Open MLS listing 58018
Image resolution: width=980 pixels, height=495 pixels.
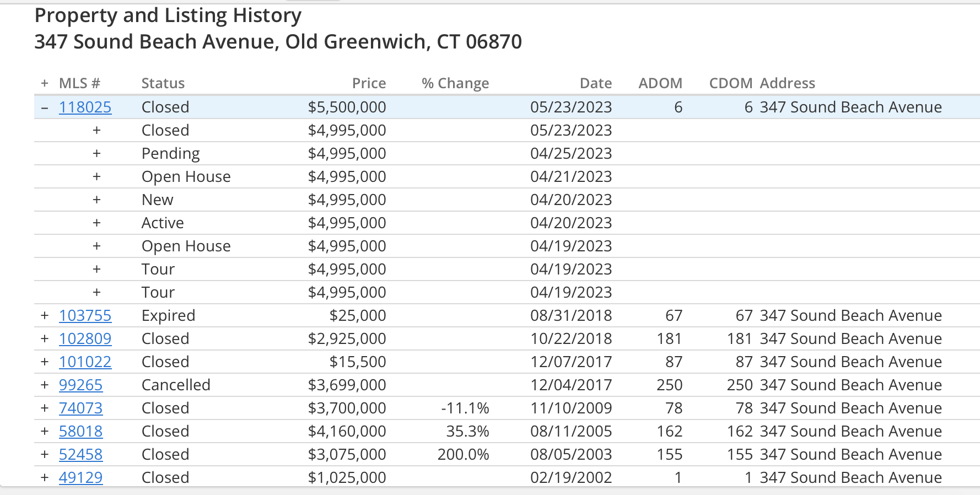80,432
